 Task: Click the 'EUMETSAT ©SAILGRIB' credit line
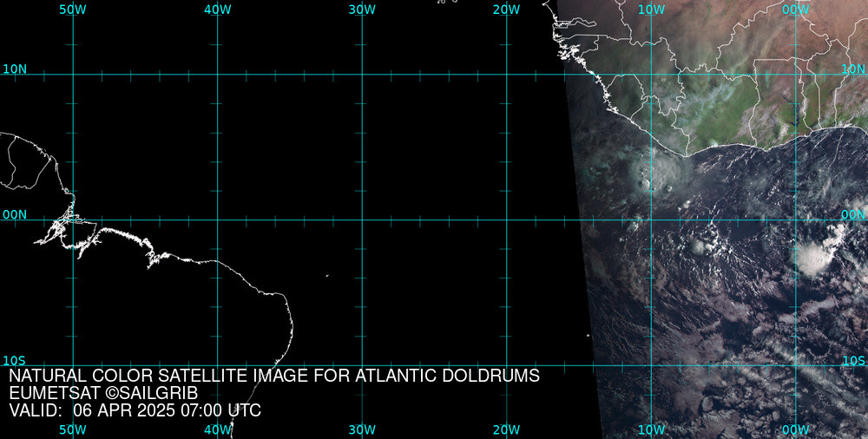pos(103,394)
